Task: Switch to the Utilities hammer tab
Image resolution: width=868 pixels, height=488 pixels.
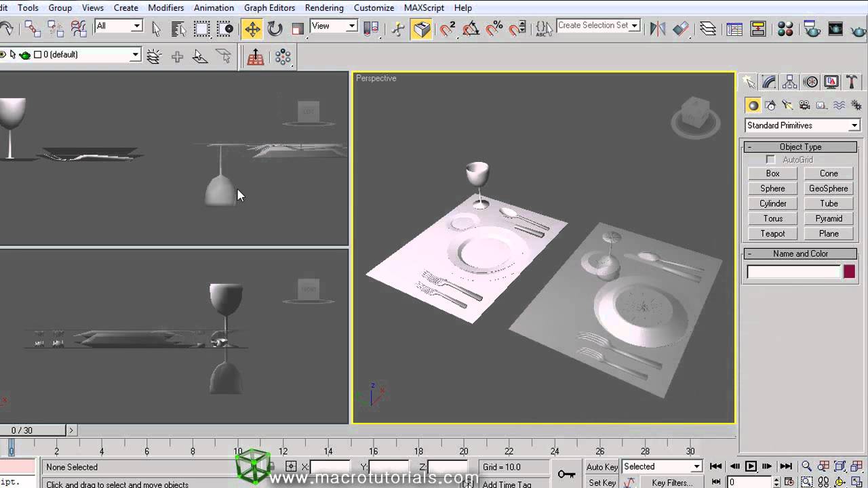Action: pyautogui.click(x=852, y=82)
